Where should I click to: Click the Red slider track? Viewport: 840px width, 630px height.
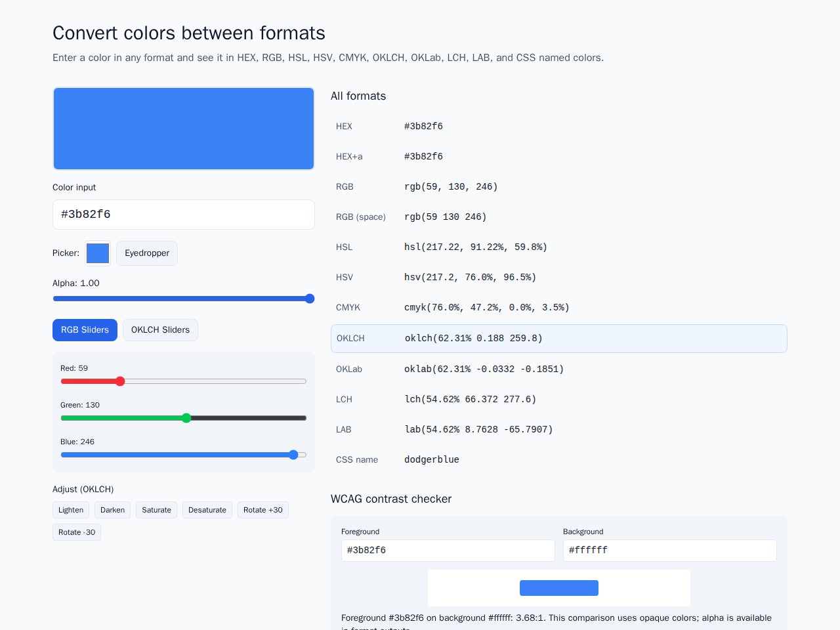coord(184,381)
